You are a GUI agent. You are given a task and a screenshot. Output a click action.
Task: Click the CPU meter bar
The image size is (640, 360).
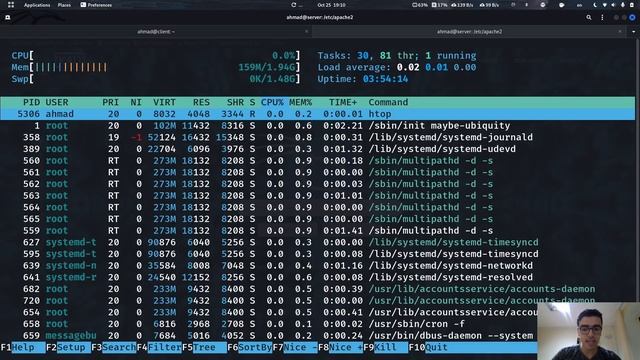156,56
